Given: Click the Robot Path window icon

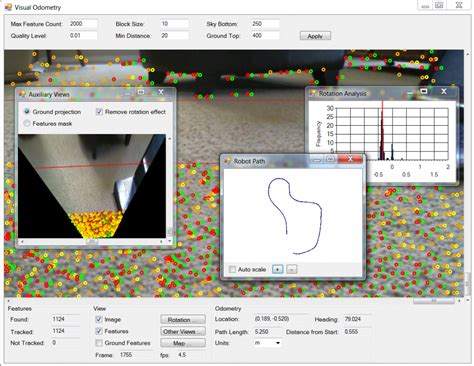Looking at the screenshot, I should (x=228, y=161).
